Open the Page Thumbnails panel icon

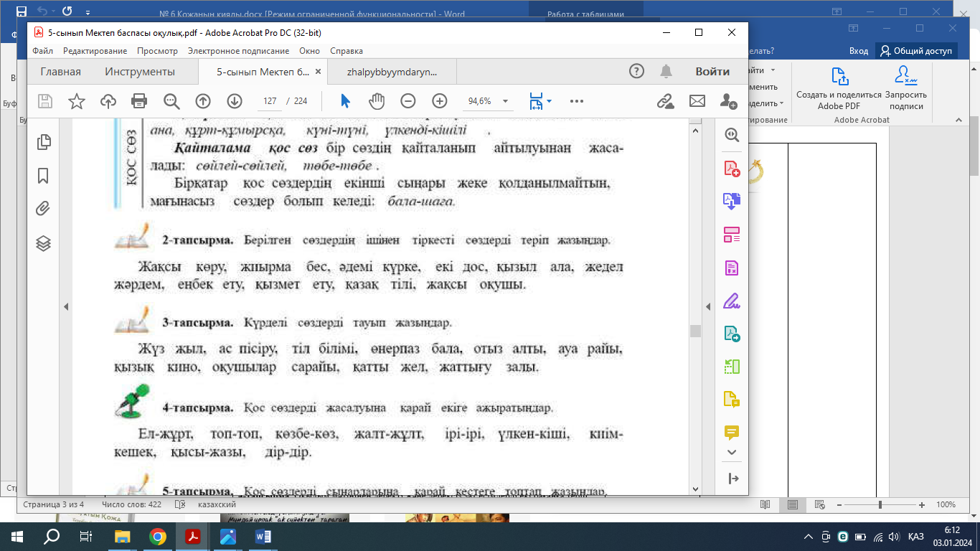coord(43,141)
